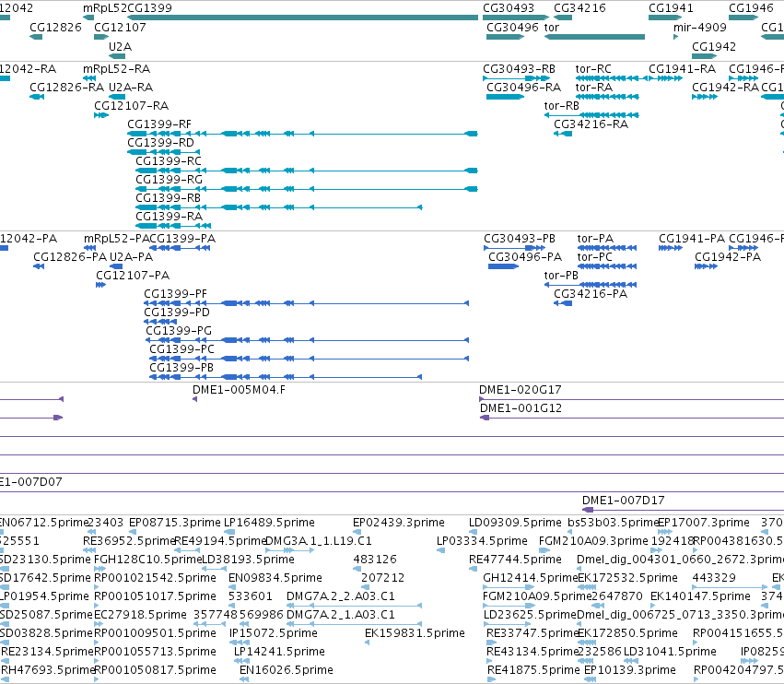784x684 pixels.
Task: Select the CG34216 gene label
Action: [x=579, y=8]
